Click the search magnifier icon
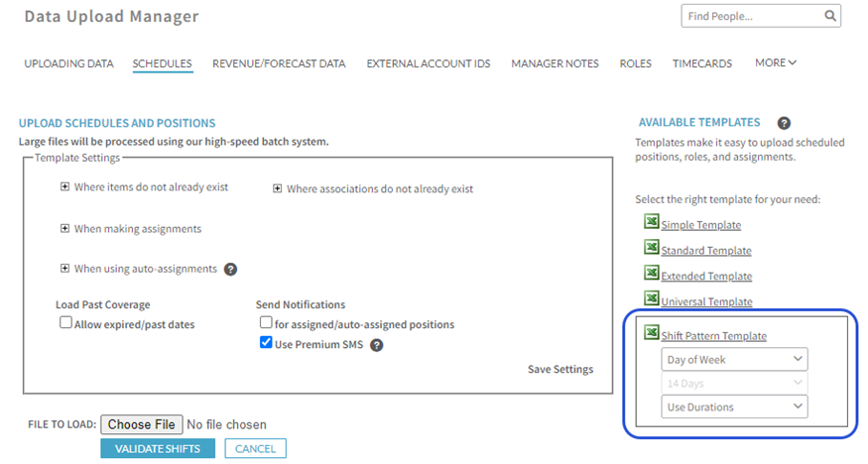 (829, 16)
